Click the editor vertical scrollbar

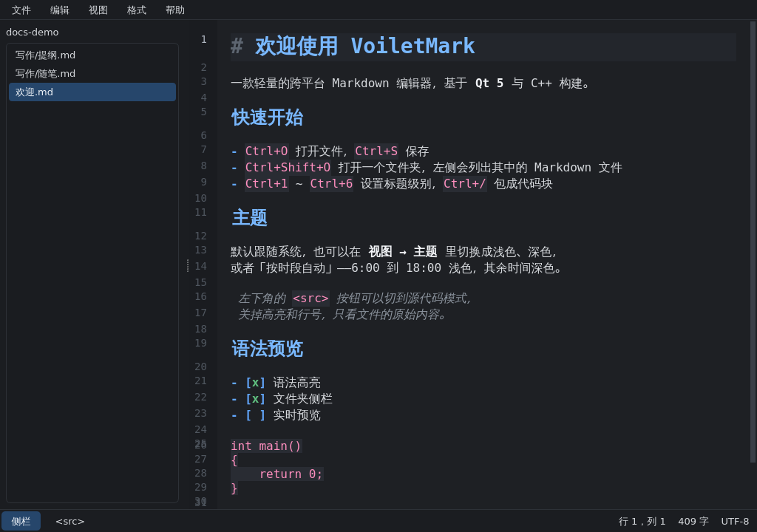[753, 242]
